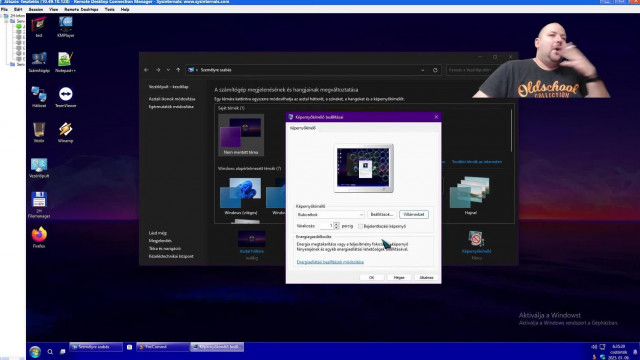Open the KMPlayer desktop icon

point(66,27)
